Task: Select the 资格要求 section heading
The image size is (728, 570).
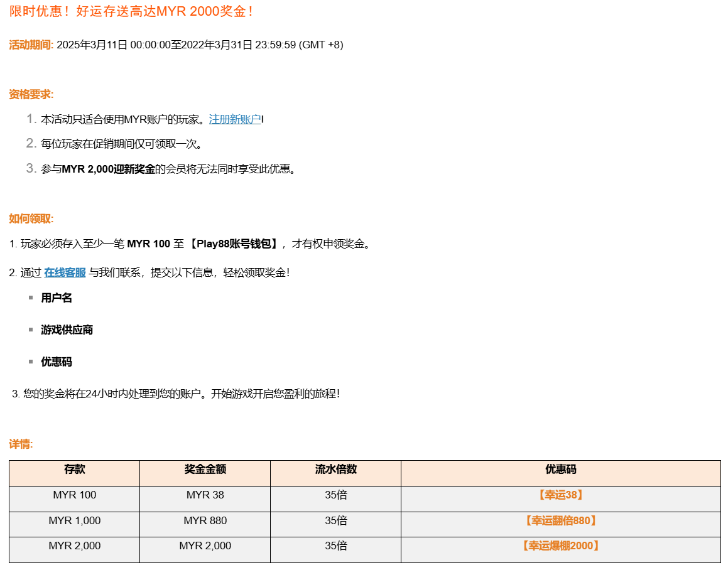Action: point(31,94)
